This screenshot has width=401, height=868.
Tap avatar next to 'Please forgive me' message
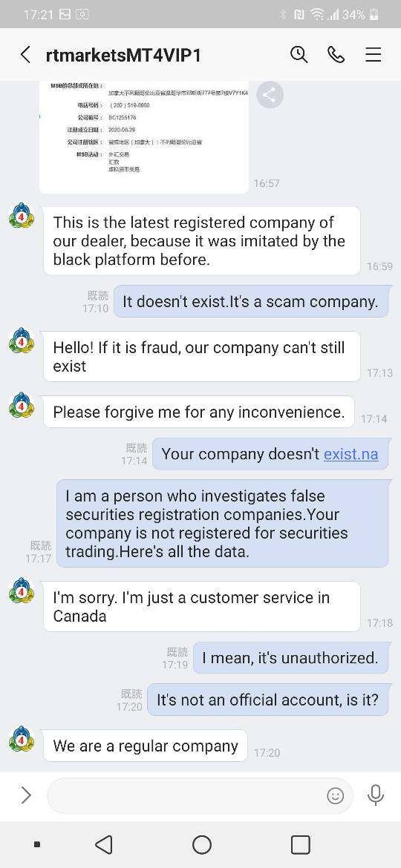[22, 406]
